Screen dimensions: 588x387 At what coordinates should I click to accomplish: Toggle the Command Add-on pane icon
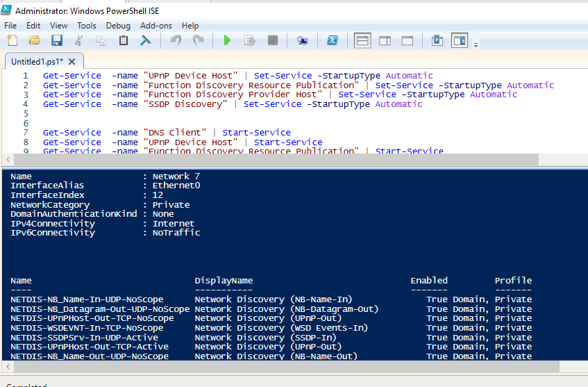point(460,40)
